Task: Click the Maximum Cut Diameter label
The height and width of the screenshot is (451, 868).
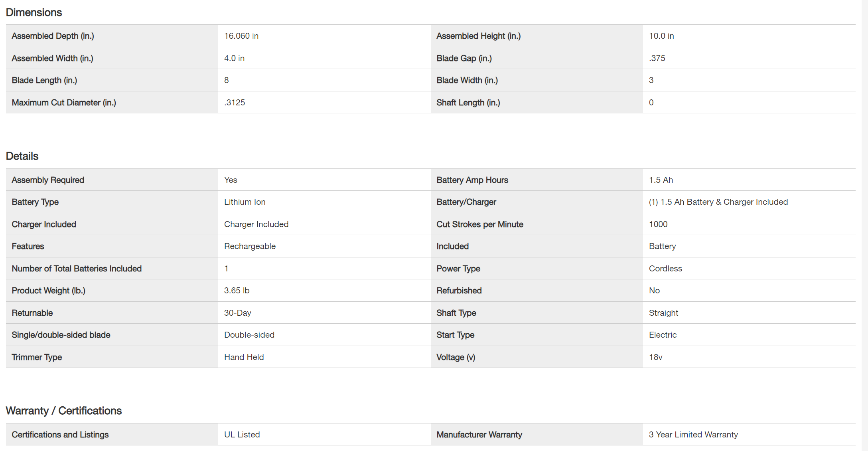Action: [x=64, y=103]
